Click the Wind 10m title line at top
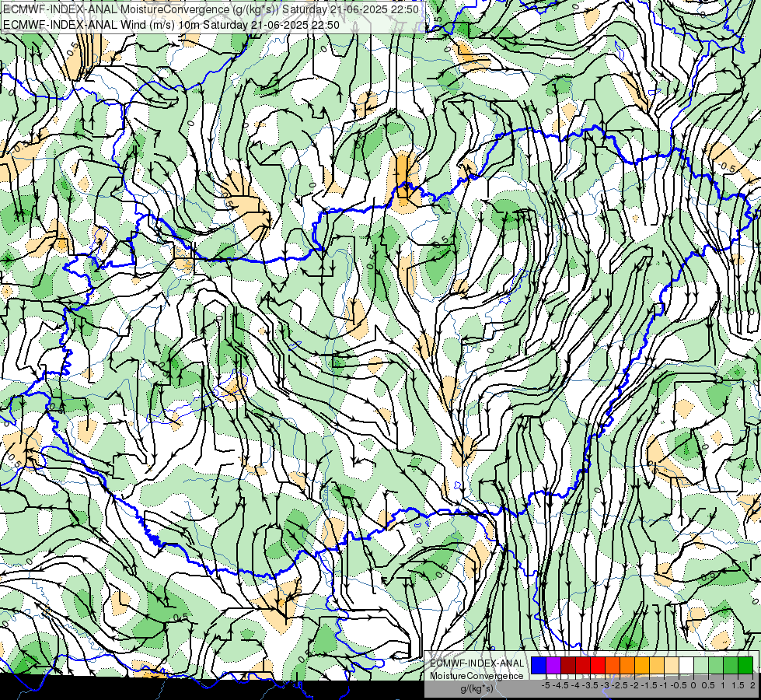This screenshot has width=761, height=700. (x=171, y=24)
